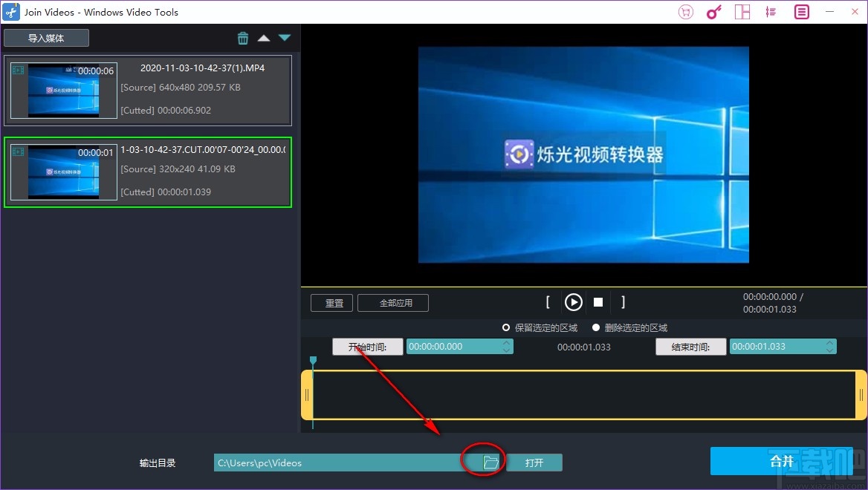Click the 重置 reset button
Image resolution: width=868 pixels, height=490 pixels.
click(331, 302)
